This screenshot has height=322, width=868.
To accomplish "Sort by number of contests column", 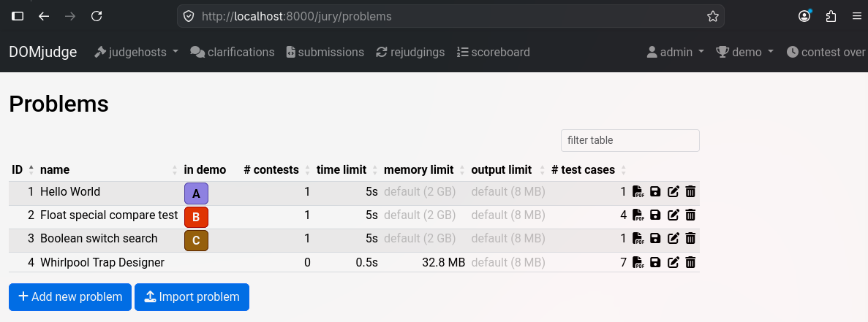I will 277,169.
